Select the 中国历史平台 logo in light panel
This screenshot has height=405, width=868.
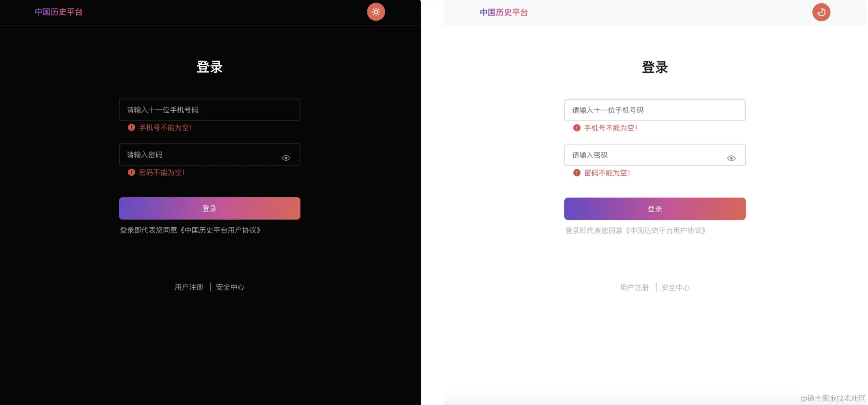[503, 12]
